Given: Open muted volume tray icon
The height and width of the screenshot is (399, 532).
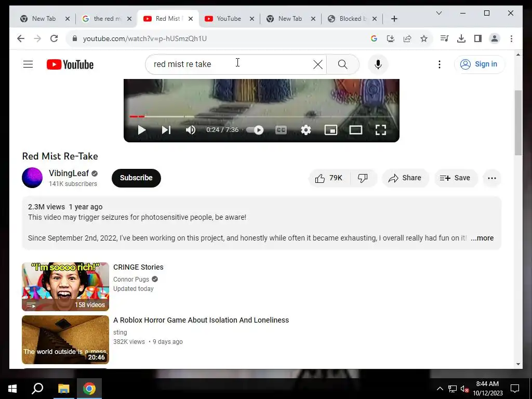Looking at the screenshot, I should pos(464,389).
